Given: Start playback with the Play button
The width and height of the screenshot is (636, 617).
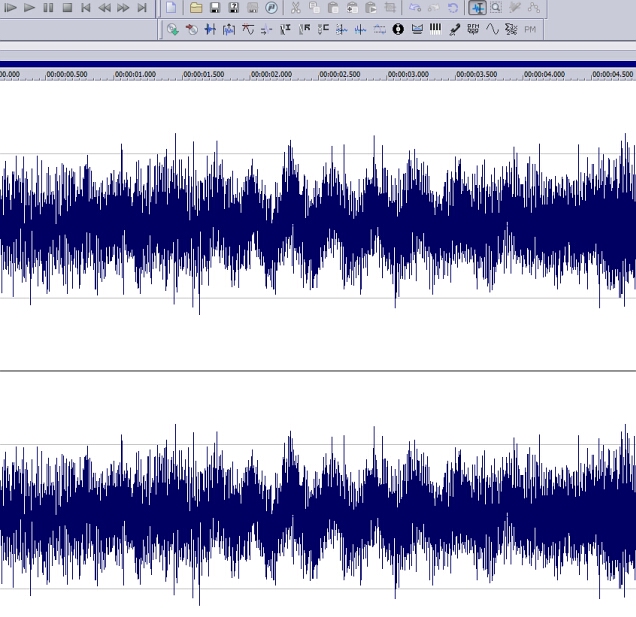Looking at the screenshot, I should [x=29, y=8].
